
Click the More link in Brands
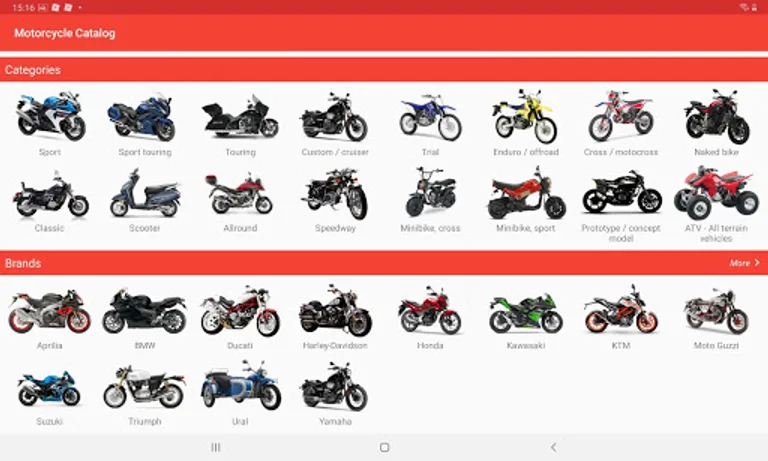point(740,263)
